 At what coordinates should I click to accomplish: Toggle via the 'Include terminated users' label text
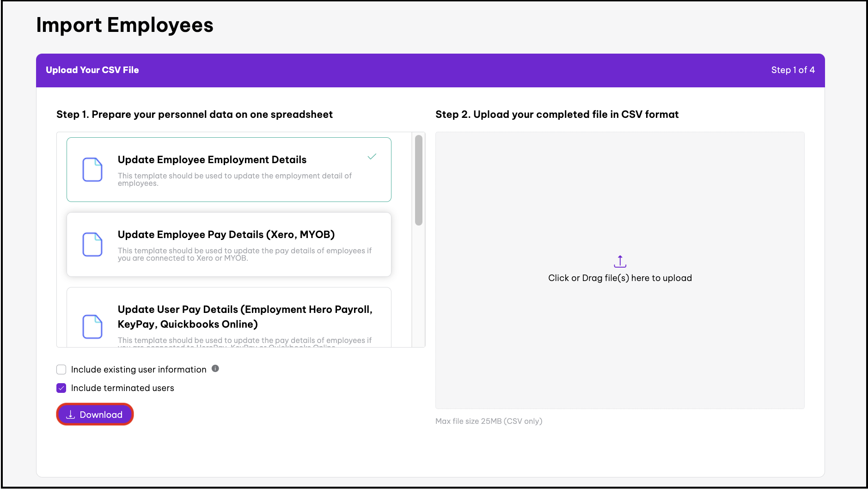(x=122, y=388)
